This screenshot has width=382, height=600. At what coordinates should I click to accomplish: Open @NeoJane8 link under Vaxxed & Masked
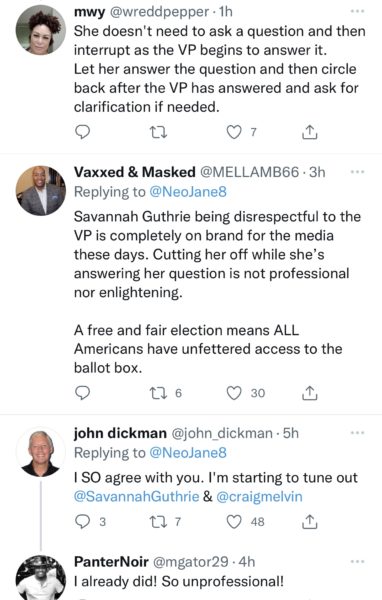tap(188, 192)
